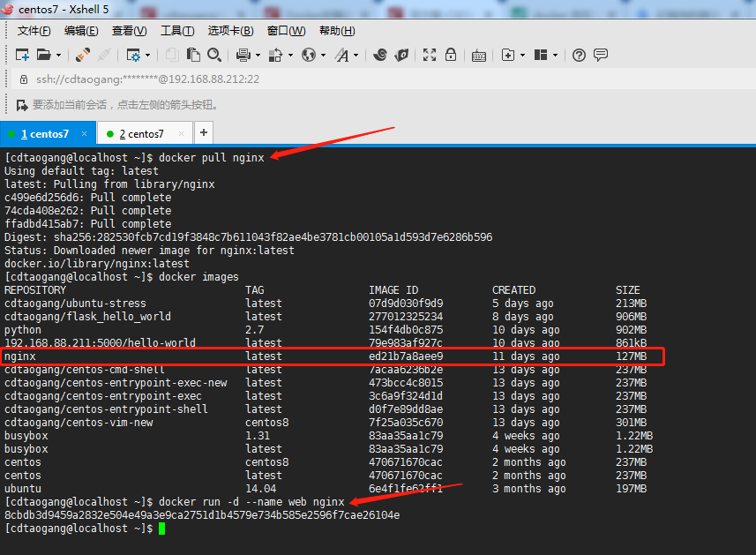The image size is (756, 555).
Task: Open the 工具(T) menu
Action: [177, 31]
